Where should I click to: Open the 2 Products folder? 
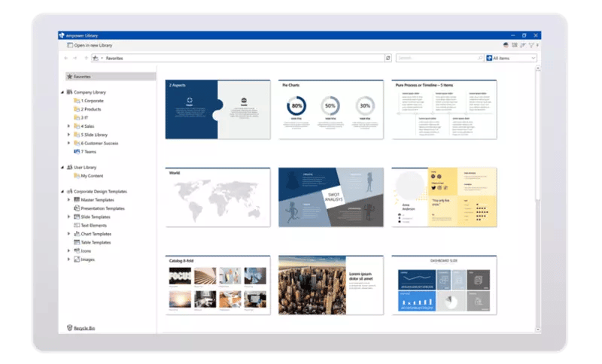coord(87,109)
